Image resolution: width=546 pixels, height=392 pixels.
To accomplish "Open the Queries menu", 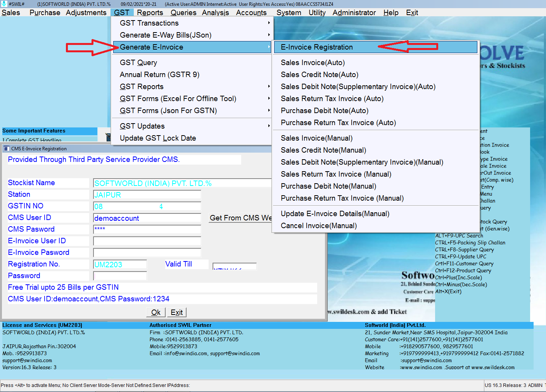I will click(183, 12).
